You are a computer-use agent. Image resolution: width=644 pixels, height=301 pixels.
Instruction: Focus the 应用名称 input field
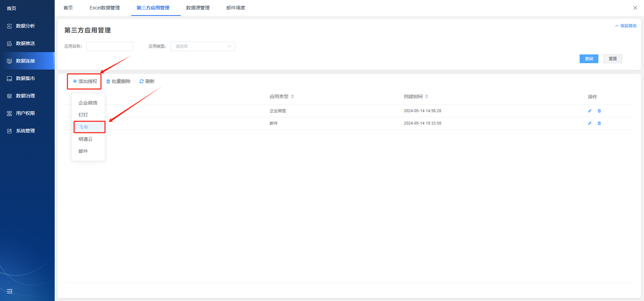pyautogui.click(x=110, y=46)
